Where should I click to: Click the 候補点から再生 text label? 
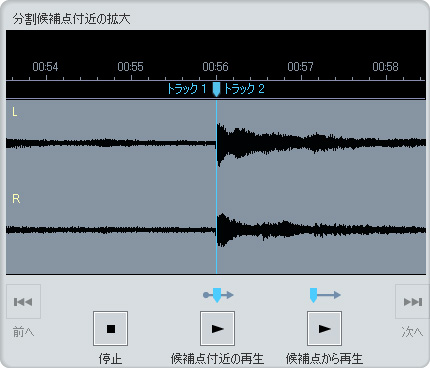324,359
